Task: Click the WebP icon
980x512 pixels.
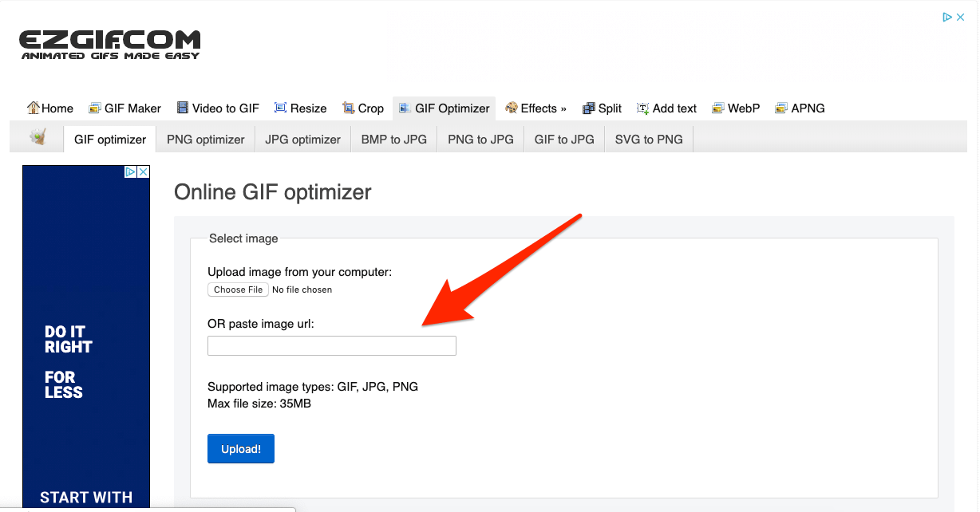Action: coord(718,108)
